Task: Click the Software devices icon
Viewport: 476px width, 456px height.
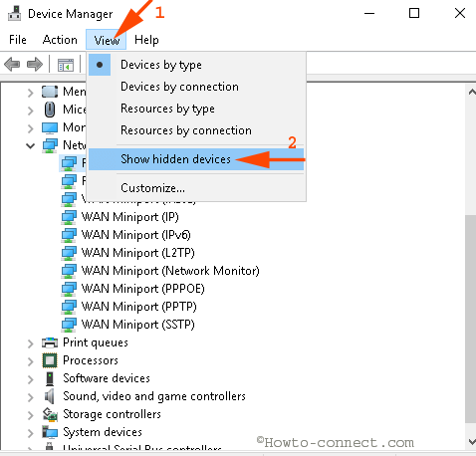Action: (50, 378)
